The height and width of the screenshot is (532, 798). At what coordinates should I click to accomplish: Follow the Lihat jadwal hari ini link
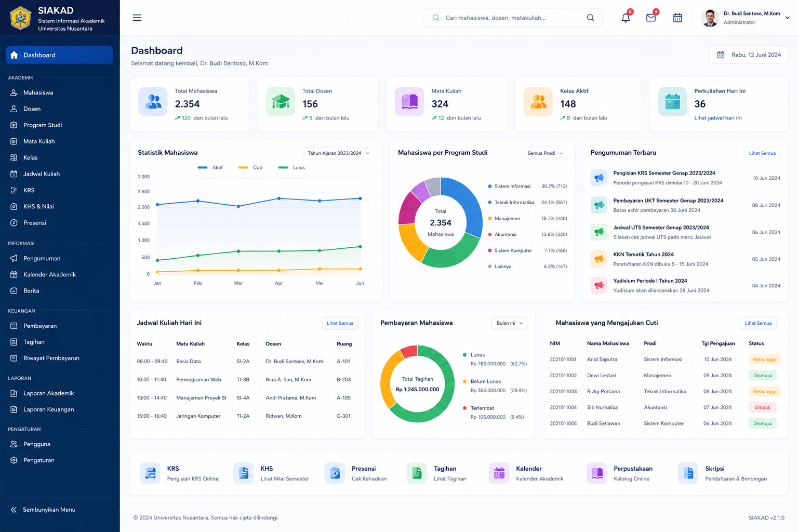(x=718, y=118)
